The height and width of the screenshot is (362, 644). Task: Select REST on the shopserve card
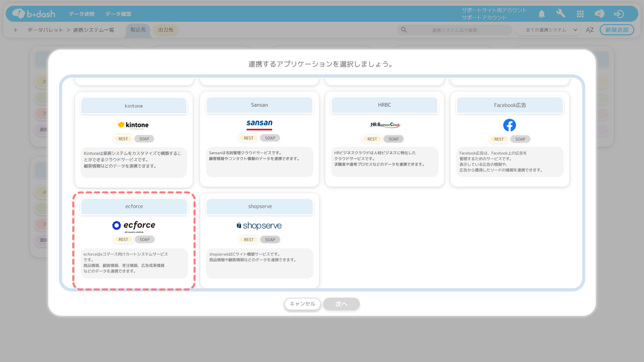[249, 240]
